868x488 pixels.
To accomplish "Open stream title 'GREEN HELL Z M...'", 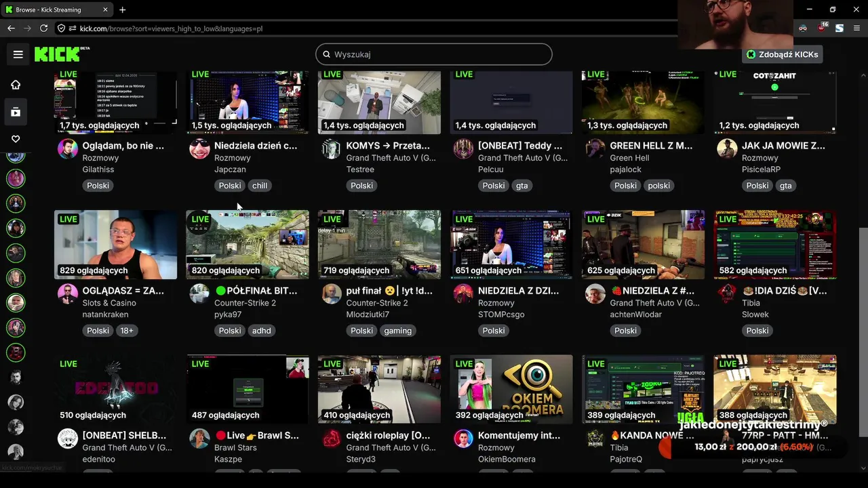I will tap(651, 146).
